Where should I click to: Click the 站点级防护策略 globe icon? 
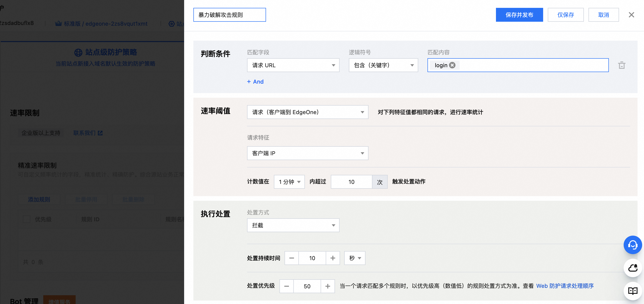click(78, 52)
